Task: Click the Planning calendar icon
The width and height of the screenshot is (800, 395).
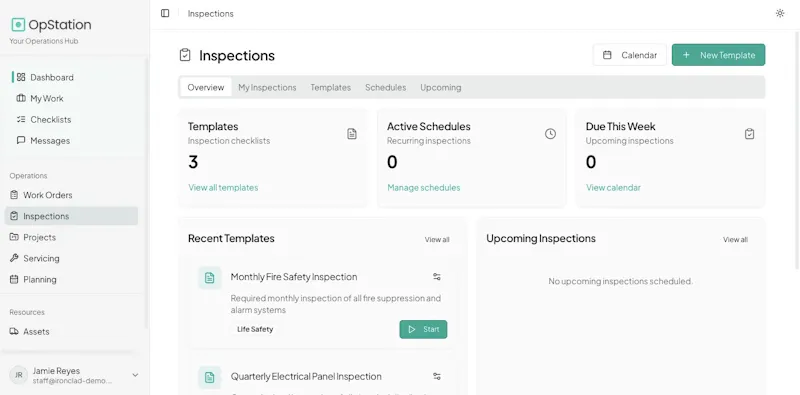Action: point(14,279)
